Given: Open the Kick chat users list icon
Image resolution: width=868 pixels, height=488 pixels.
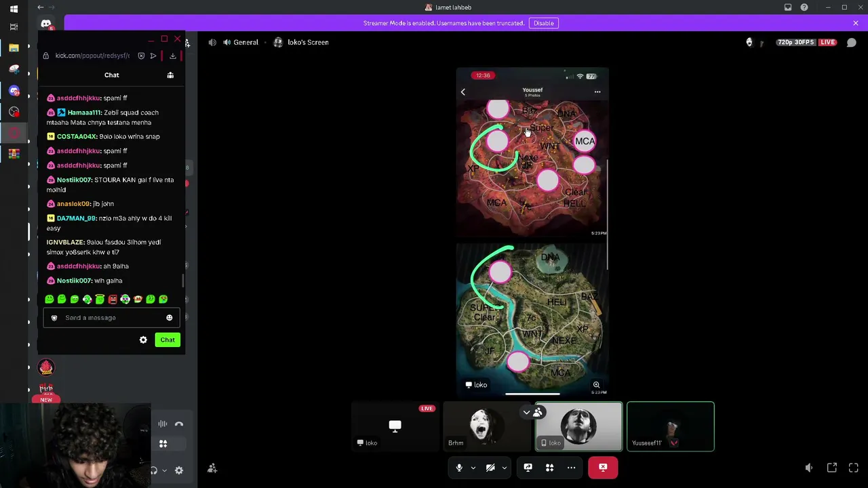Looking at the screenshot, I should (170, 75).
